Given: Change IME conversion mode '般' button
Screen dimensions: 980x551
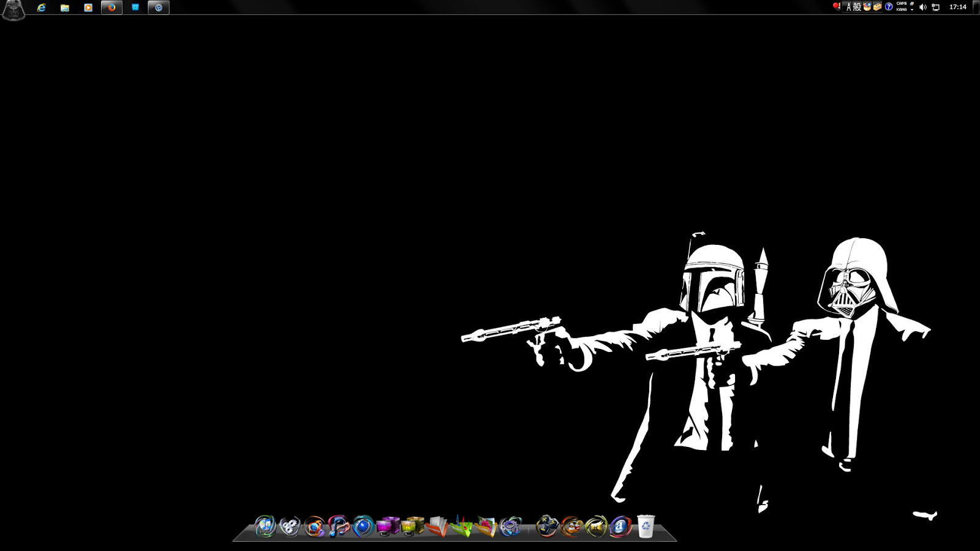Looking at the screenshot, I should [x=857, y=7].
